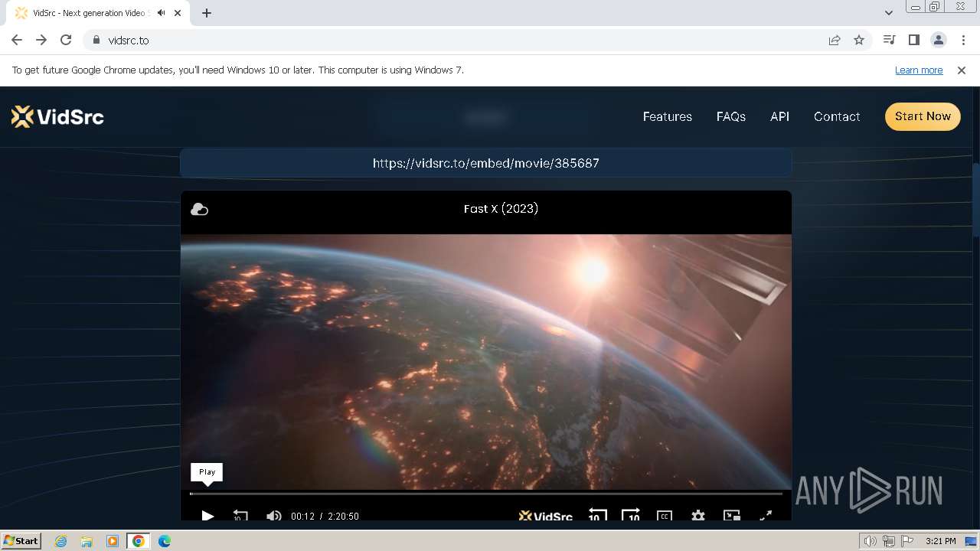Click the Start Now button
This screenshot has width=980, height=551.
pos(923,116)
